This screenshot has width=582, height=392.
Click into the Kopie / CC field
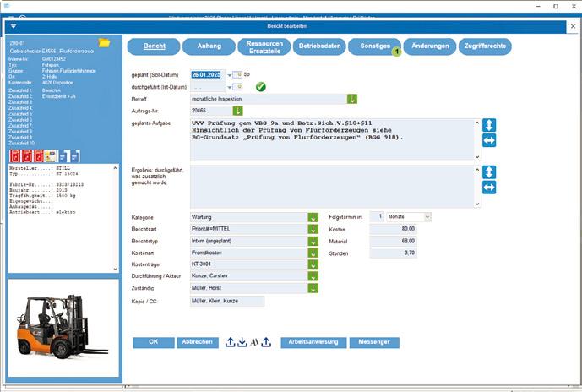(227, 301)
